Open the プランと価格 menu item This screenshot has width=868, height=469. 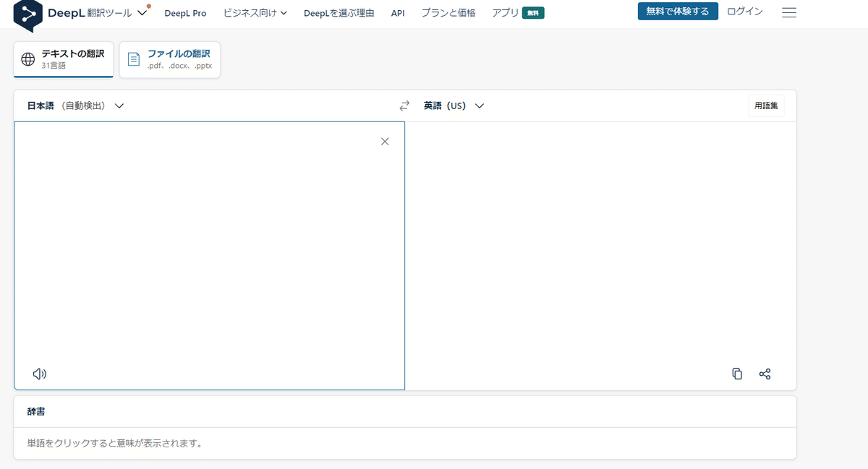(x=448, y=12)
